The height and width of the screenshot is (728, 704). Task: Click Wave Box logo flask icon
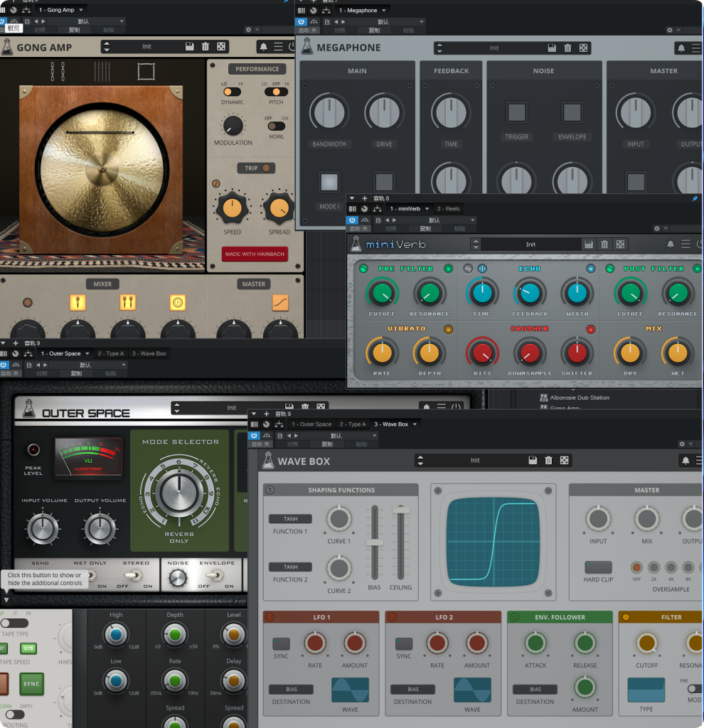coord(268,461)
